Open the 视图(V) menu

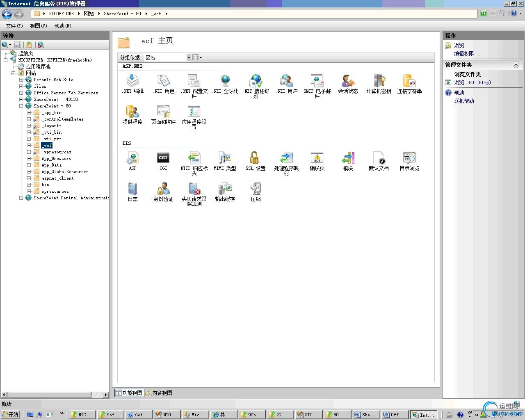(x=39, y=26)
